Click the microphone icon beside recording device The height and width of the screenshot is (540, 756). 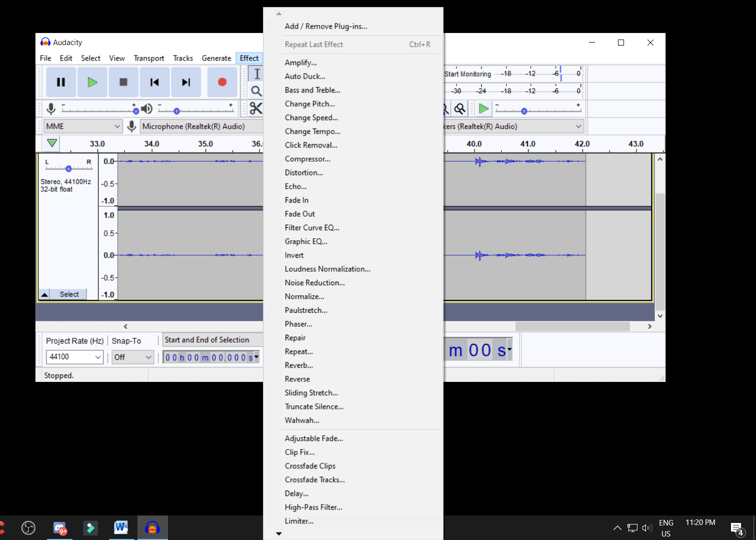tap(131, 126)
